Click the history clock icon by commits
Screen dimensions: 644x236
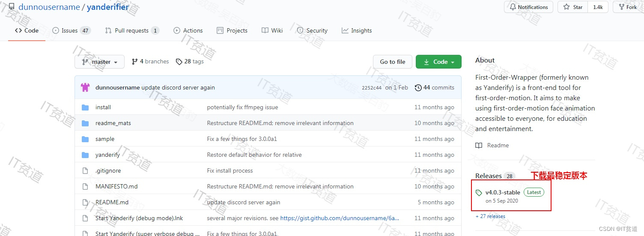pyautogui.click(x=418, y=87)
